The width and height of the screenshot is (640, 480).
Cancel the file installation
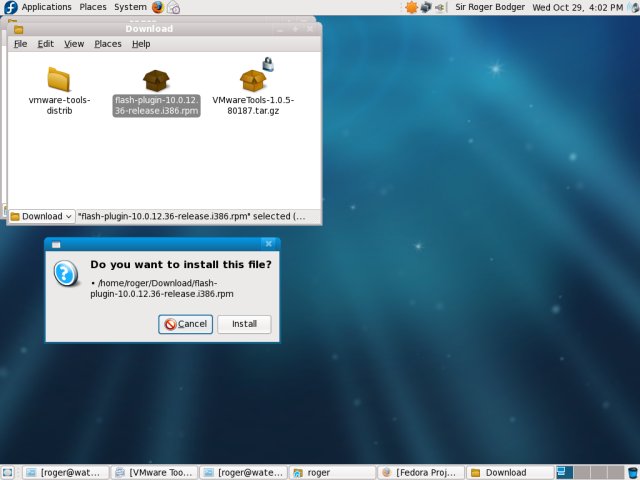(186, 324)
